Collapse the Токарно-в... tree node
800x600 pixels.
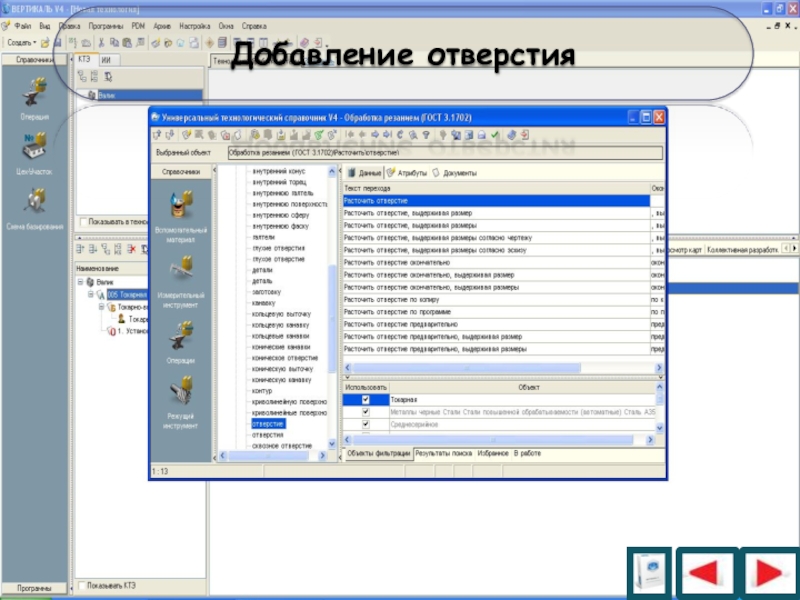click(x=101, y=307)
